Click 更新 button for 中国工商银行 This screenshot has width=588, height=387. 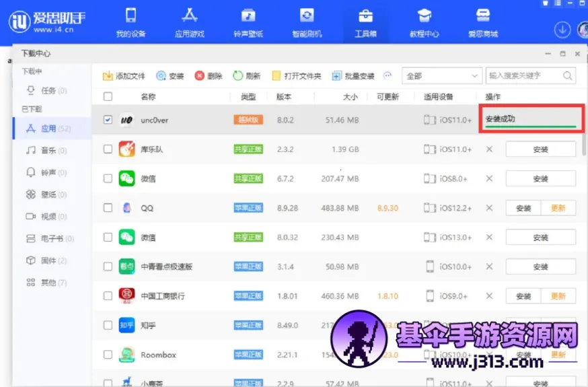pos(558,296)
